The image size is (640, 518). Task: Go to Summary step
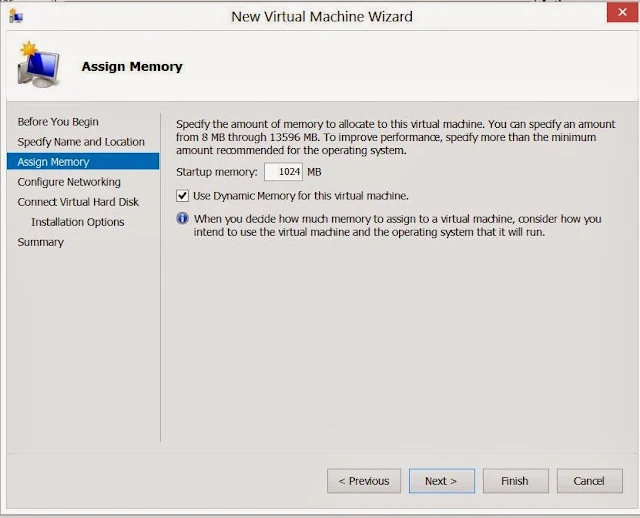coord(40,242)
